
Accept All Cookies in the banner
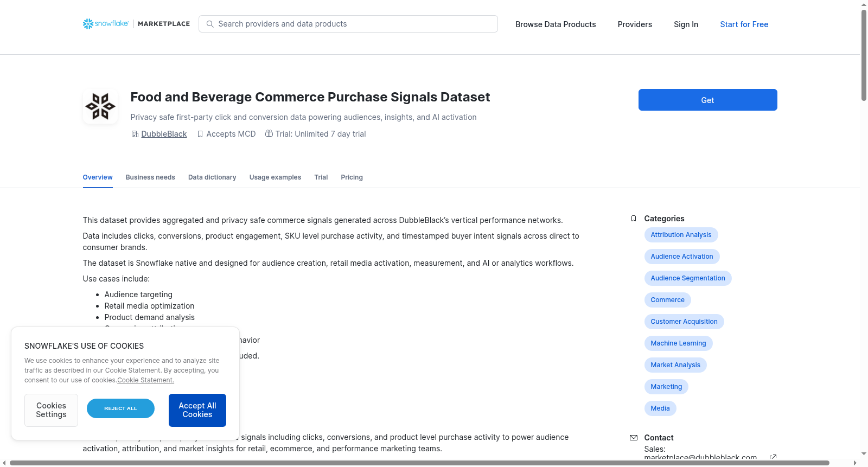click(x=197, y=410)
